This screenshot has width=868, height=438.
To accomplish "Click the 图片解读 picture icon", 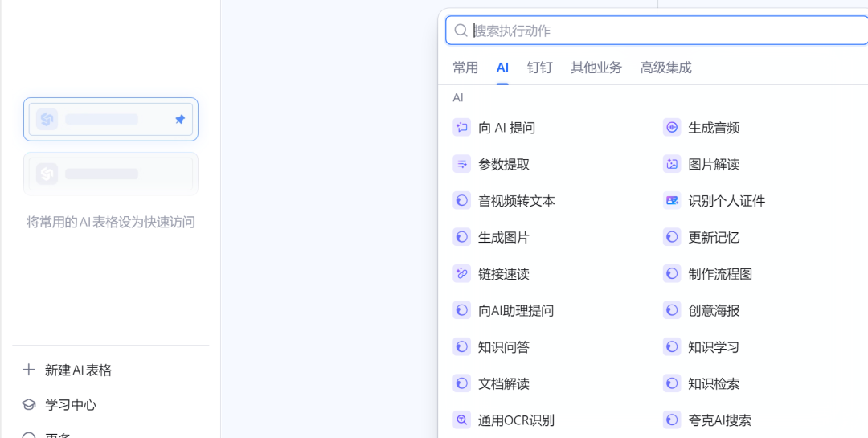I will click(672, 164).
